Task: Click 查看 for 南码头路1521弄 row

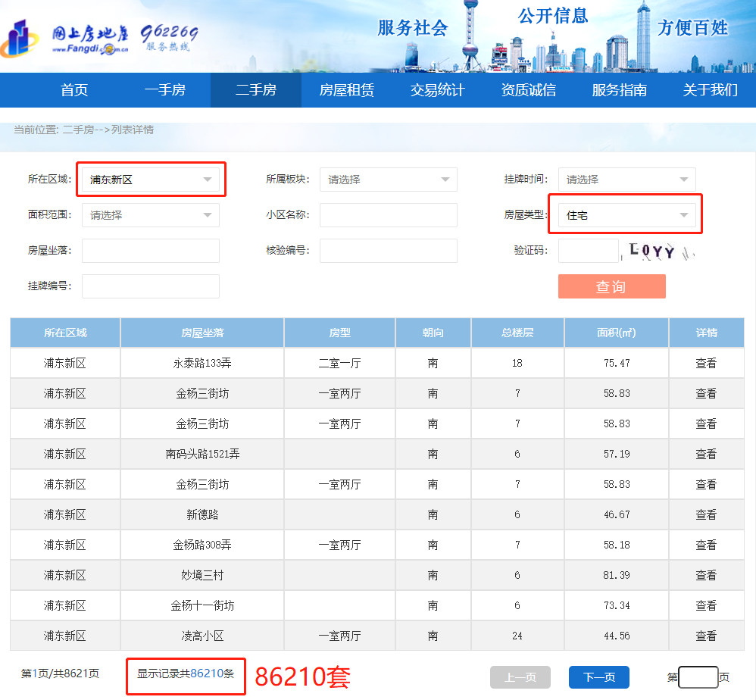Action: pyautogui.click(x=706, y=454)
